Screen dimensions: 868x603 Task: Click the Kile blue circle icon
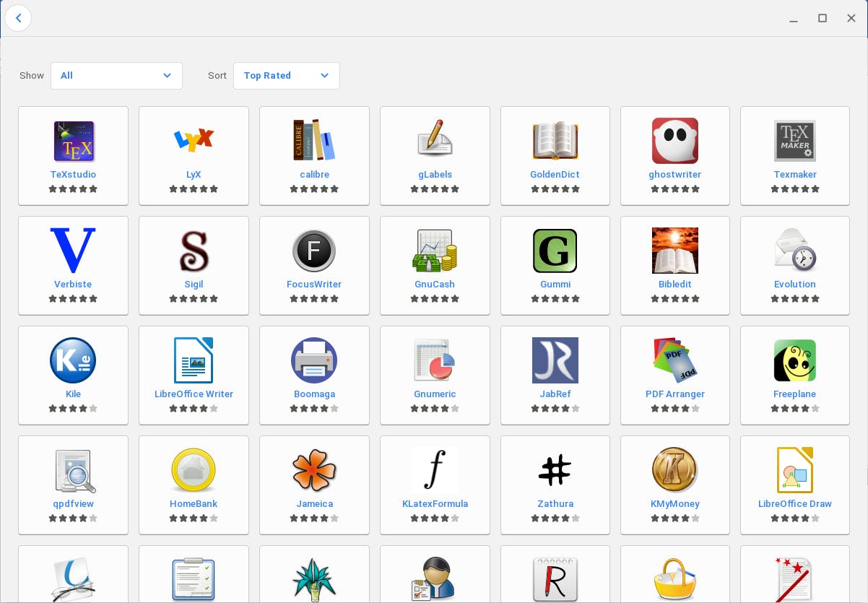73,360
